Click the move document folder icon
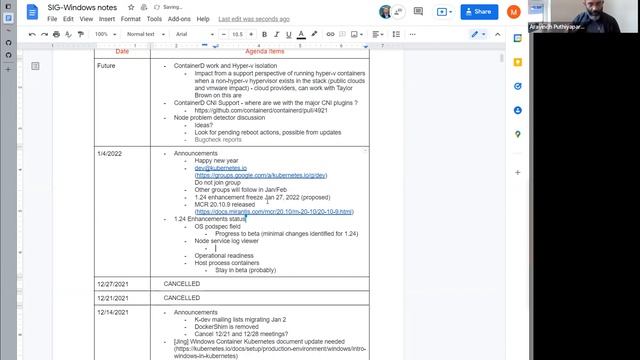 pos(144,7)
